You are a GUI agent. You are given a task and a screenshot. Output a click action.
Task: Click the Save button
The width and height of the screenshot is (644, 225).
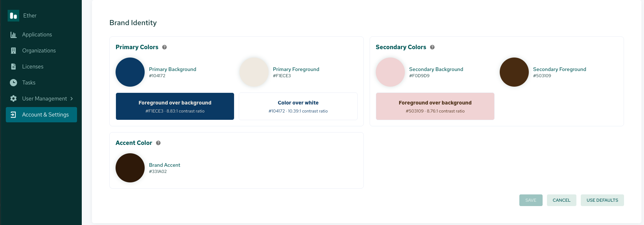pyautogui.click(x=531, y=200)
